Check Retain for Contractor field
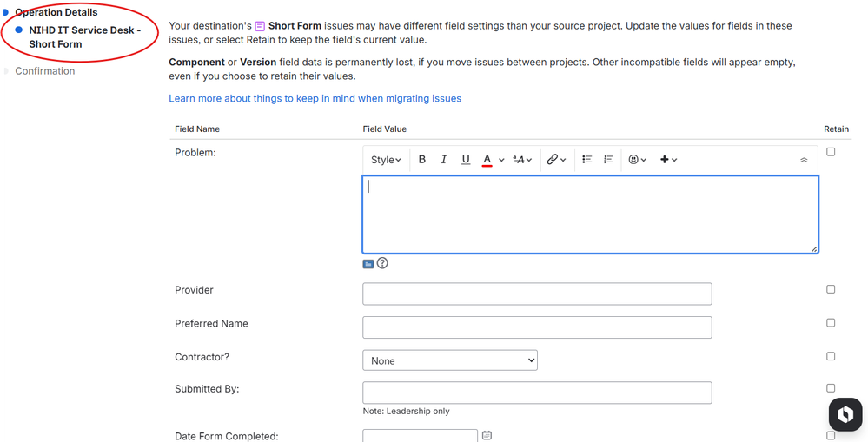Viewport: 868px width, 442px height. pyautogui.click(x=831, y=356)
